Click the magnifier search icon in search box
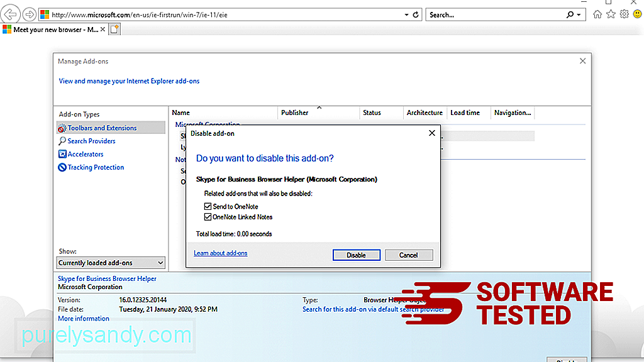 tap(570, 15)
